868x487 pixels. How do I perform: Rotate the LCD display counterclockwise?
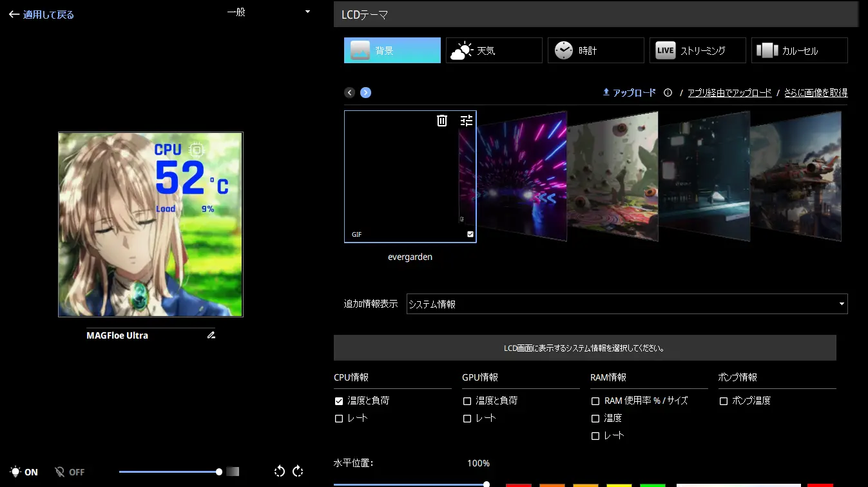click(x=280, y=472)
